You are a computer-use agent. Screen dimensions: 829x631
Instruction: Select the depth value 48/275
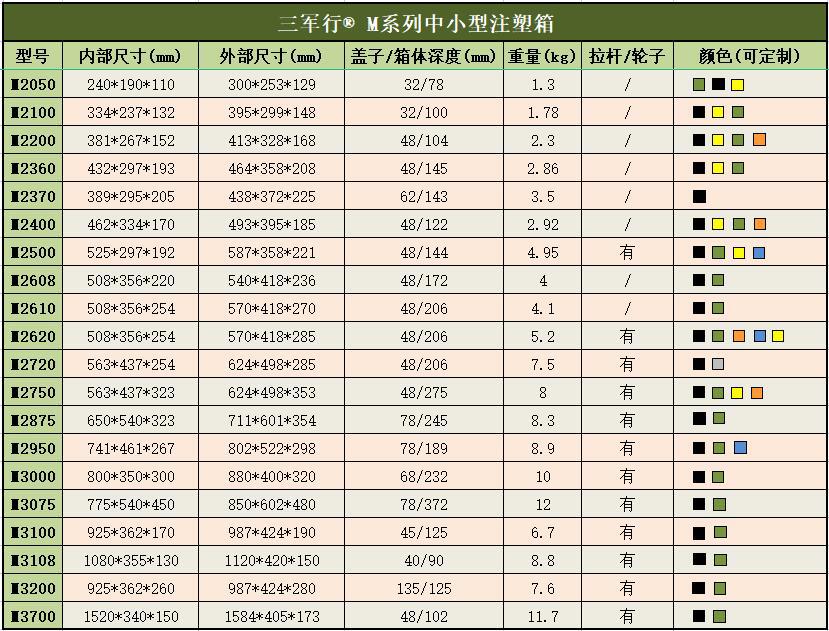point(424,392)
